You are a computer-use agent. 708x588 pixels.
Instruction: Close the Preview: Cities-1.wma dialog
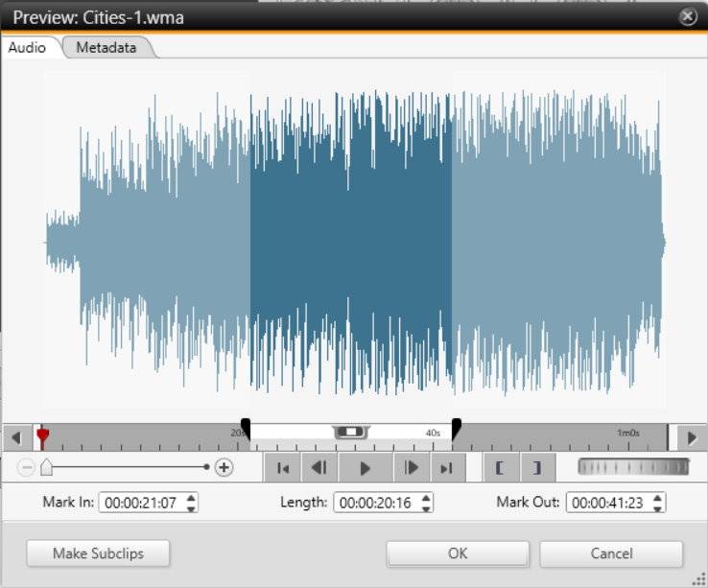click(688, 16)
